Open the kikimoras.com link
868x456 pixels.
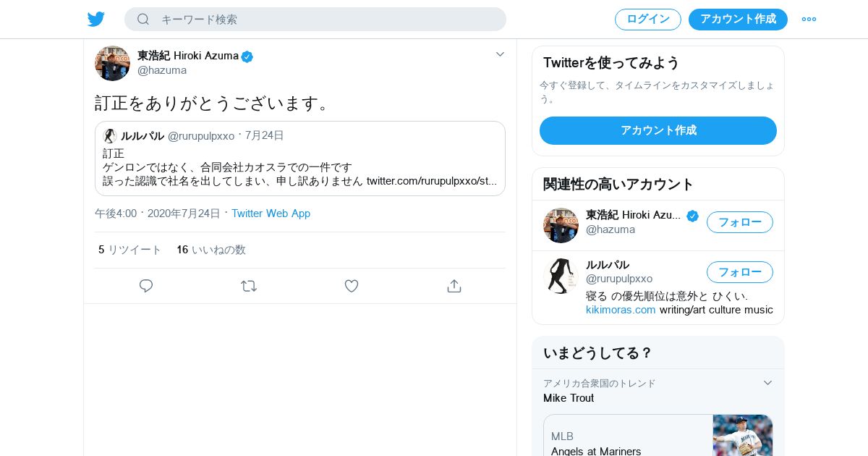pyautogui.click(x=621, y=310)
